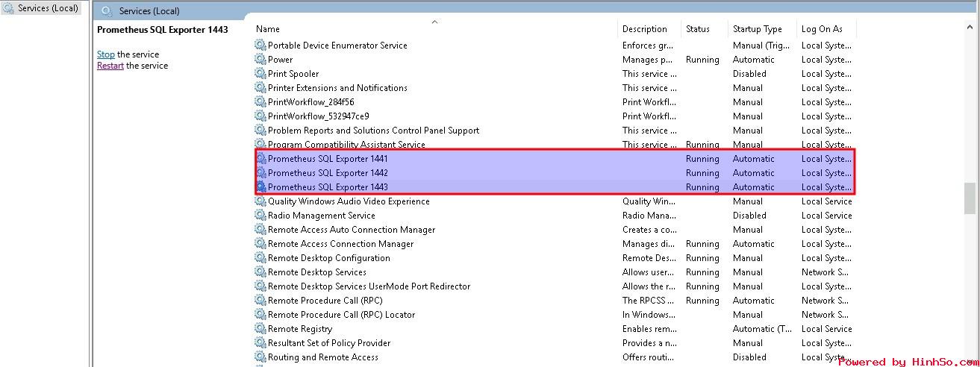Click the Remote Desktop Services gear icon
The width and height of the screenshot is (980, 367).
point(260,272)
